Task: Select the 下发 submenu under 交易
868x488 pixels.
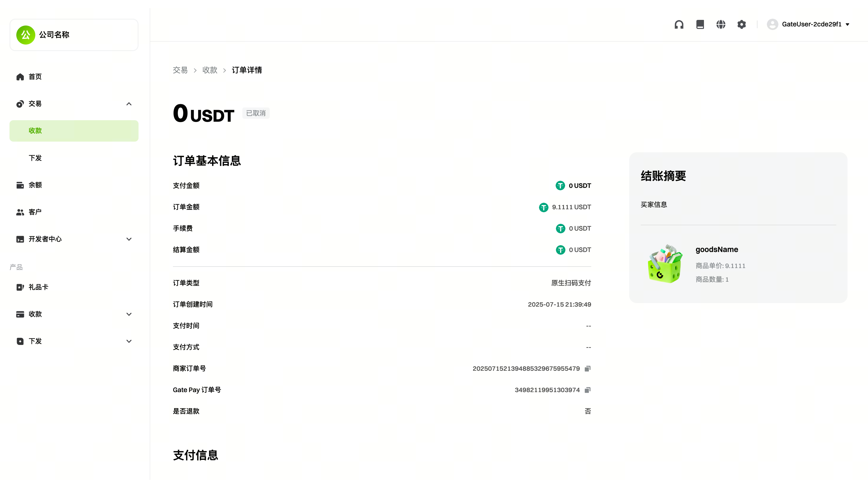Action: pyautogui.click(x=35, y=158)
